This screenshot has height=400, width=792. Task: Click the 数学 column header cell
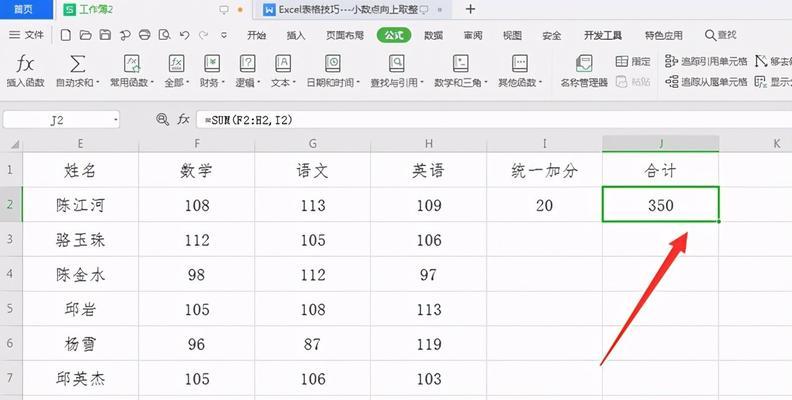(x=196, y=170)
